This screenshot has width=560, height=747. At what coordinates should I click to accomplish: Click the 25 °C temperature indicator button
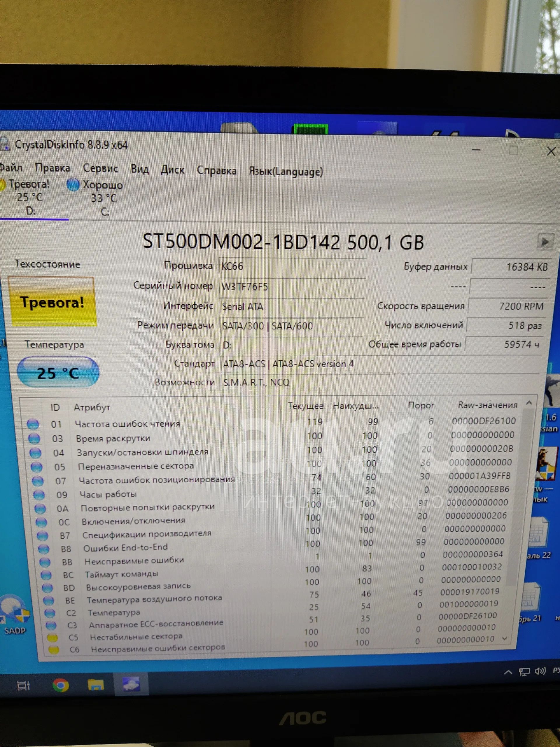(x=58, y=372)
